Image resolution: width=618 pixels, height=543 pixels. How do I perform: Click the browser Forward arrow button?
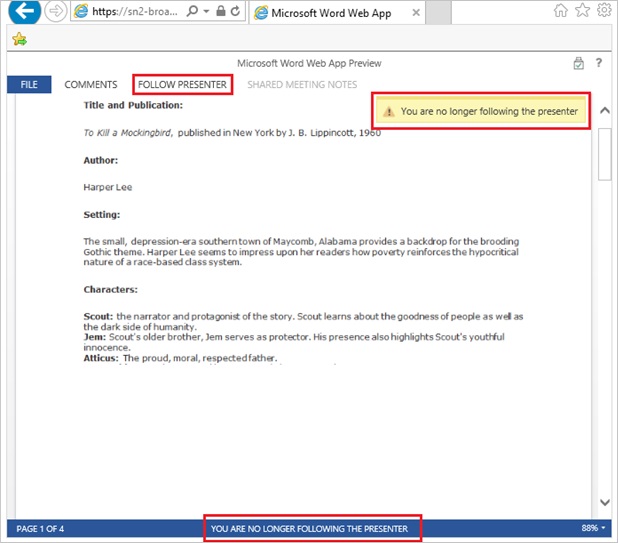[x=55, y=13]
